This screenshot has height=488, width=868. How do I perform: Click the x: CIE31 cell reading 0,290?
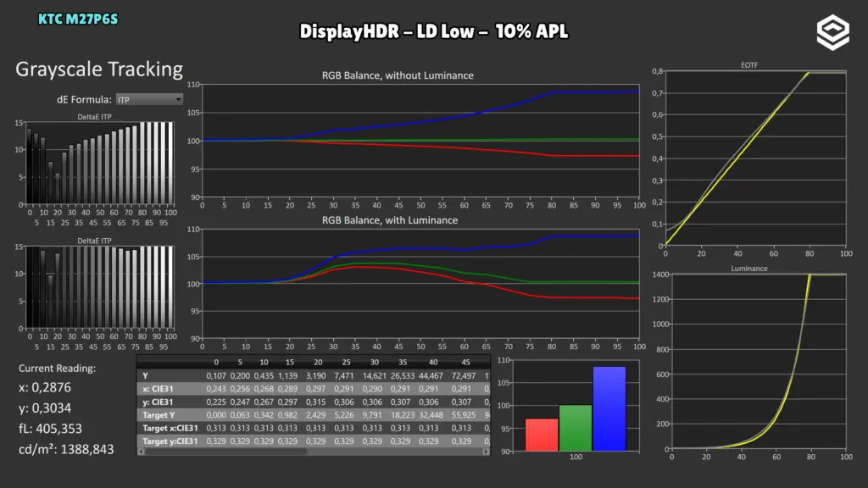372,389
